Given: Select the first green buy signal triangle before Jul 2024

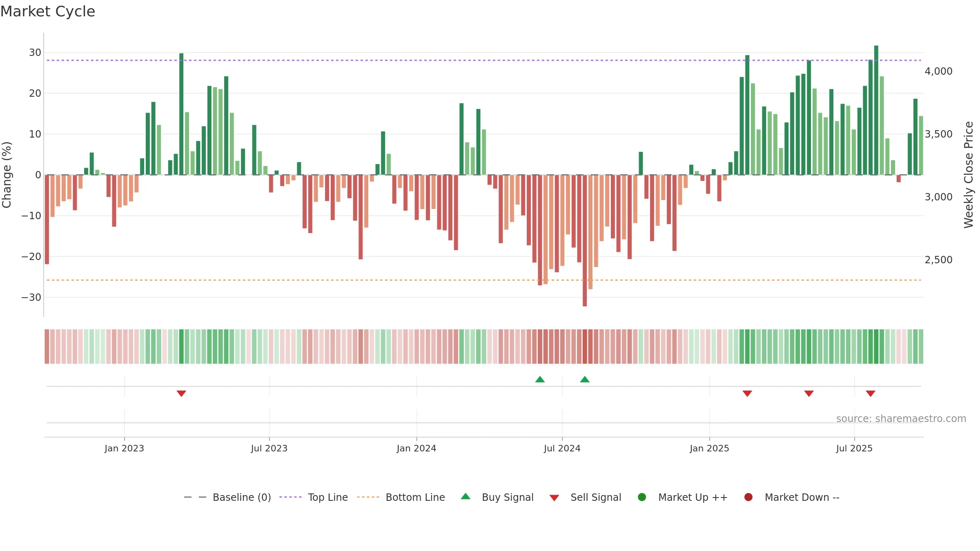Looking at the screenshot, I should pyautogui.click(x=540, y=379).
